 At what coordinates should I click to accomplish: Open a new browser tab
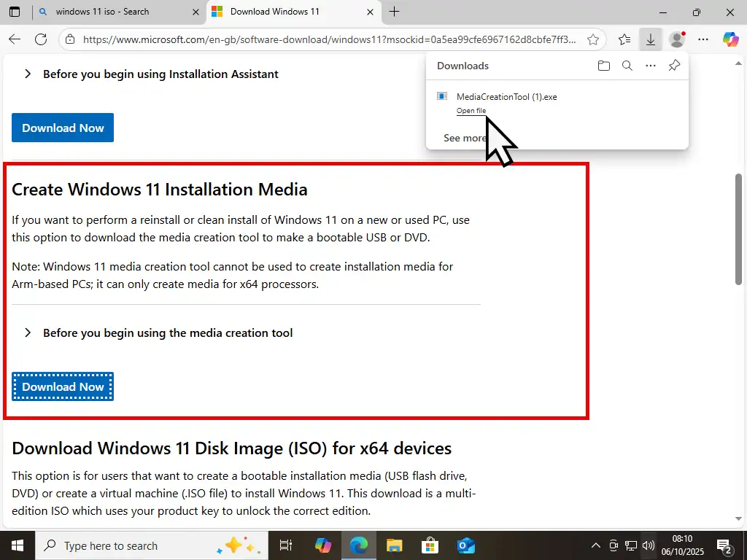(394, 12)
